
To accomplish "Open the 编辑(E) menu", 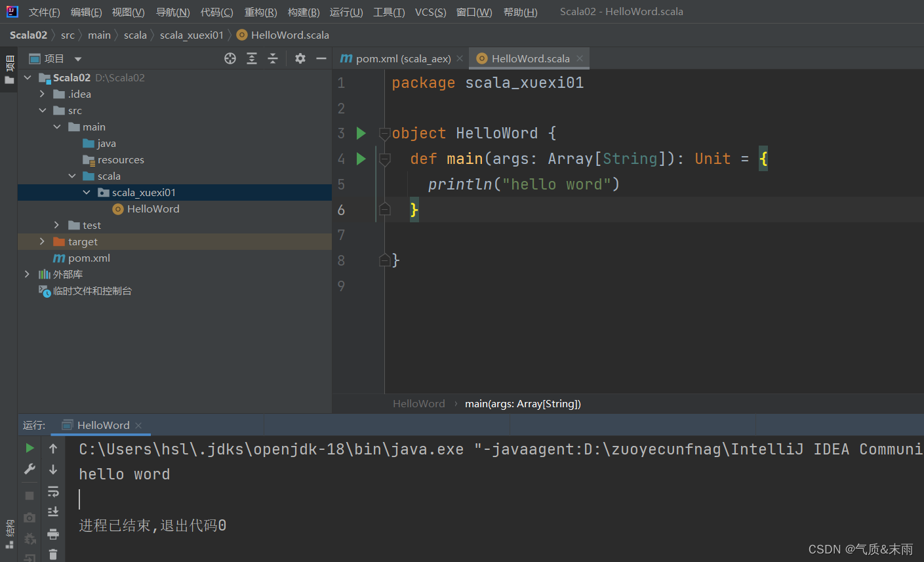I will tap(87, 12).
